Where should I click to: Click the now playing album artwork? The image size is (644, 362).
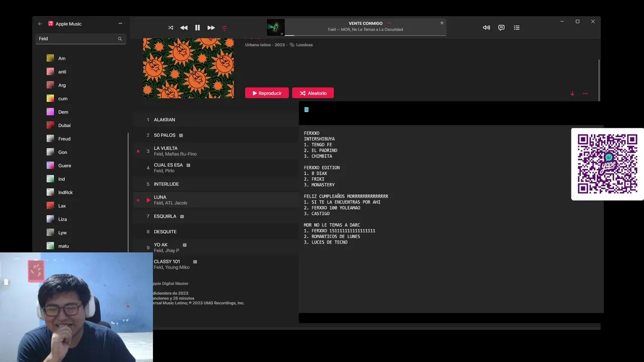(x=275, y=28)
